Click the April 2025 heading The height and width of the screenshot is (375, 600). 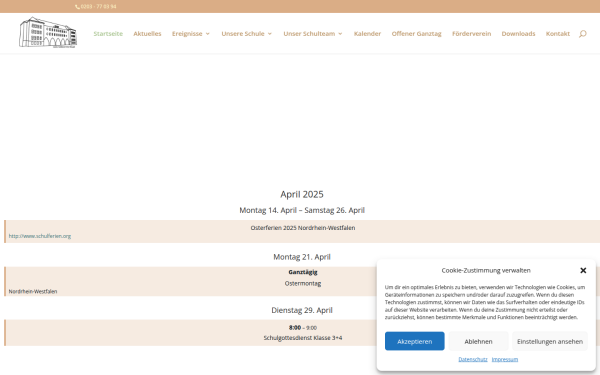click(302, 194)
